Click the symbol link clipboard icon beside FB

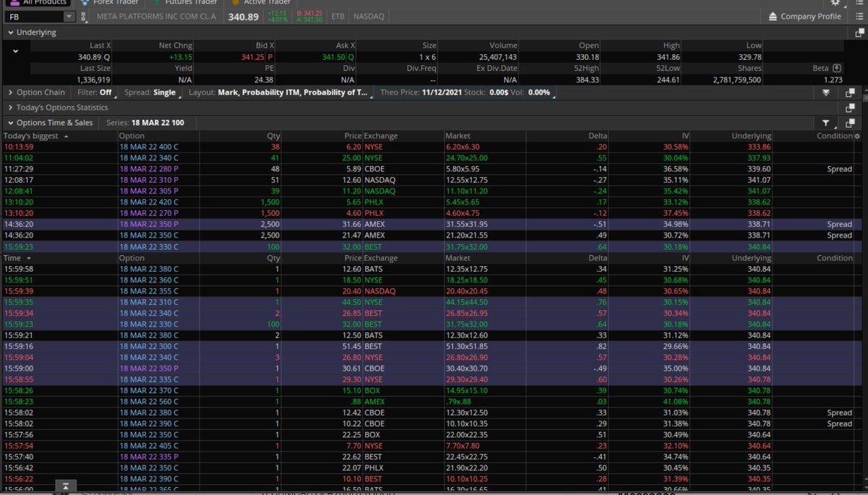pyautogui.click(x=84, y=17)
